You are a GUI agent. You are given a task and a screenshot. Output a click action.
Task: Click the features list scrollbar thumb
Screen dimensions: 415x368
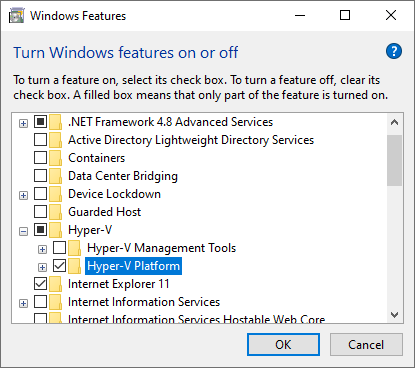coord(395,160)
